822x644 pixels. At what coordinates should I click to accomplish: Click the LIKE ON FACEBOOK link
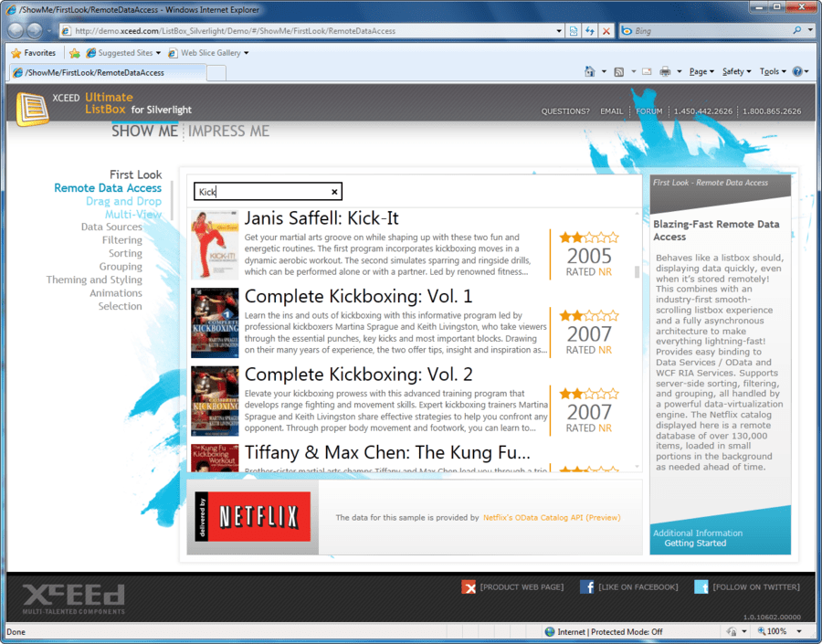(x=638, y=586)
